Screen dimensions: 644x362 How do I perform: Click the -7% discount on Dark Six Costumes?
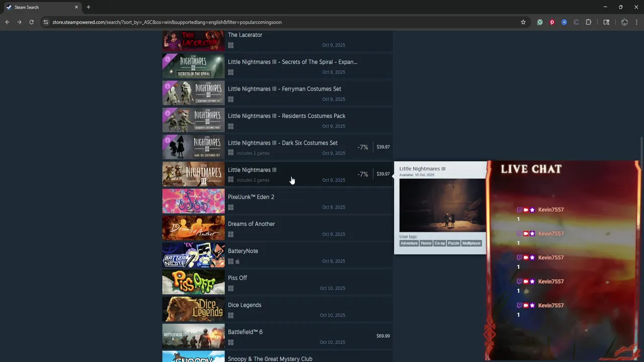(x=363, y=147)
